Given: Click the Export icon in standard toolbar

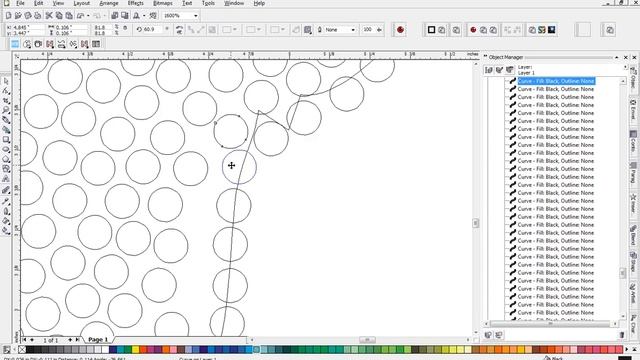Looking at the screenshot, I should [x=124, y=16].
